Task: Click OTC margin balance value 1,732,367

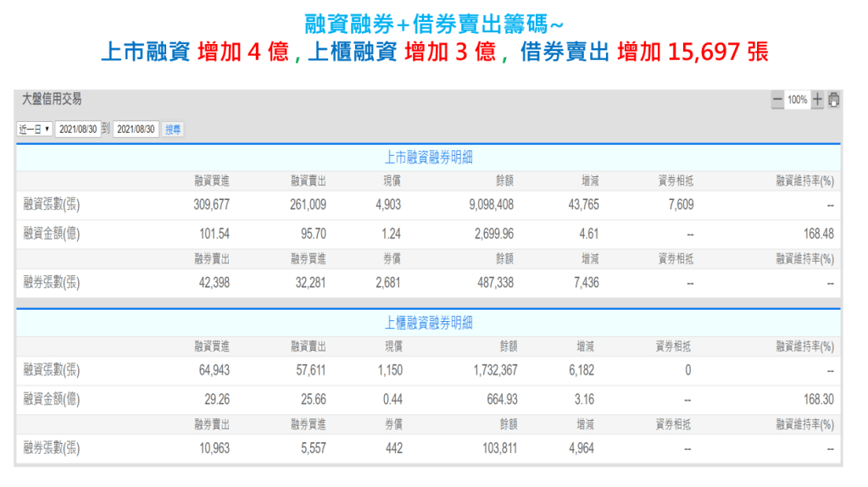Action: [488, 371]
